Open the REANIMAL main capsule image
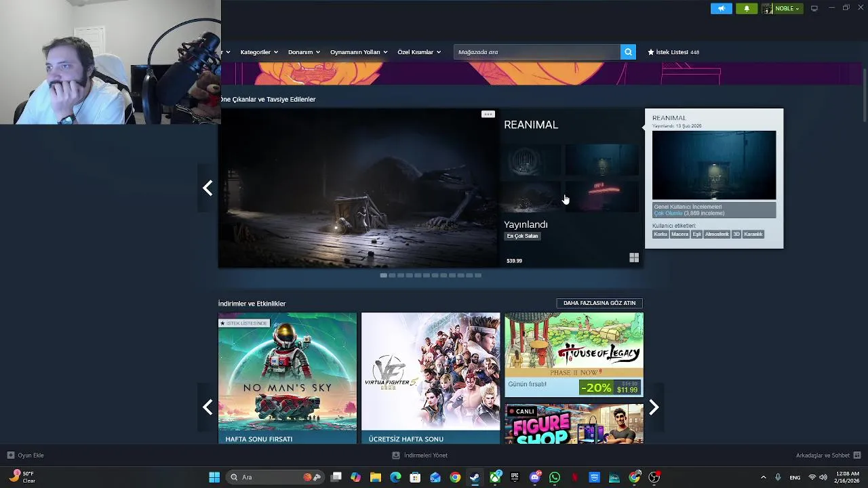The image size is (868, 488). (358, 188)
